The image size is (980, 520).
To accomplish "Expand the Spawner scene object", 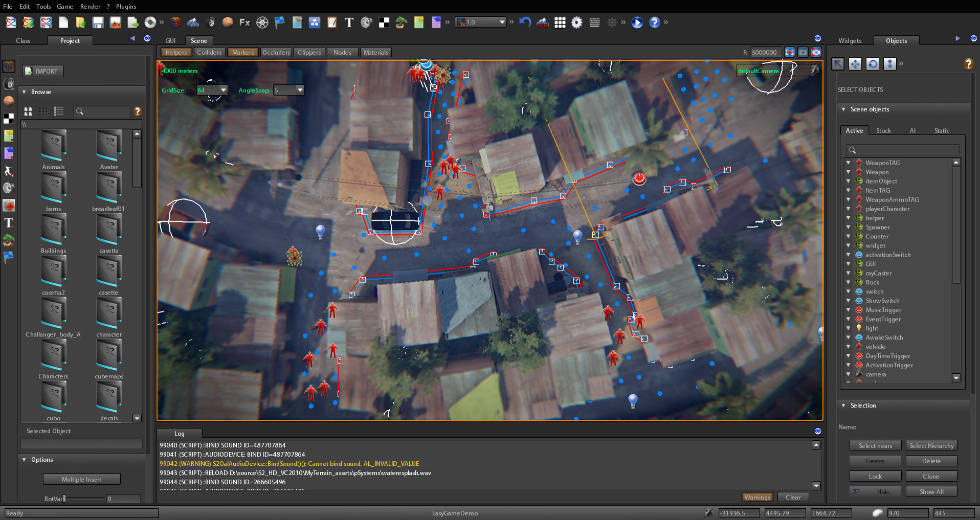I will 849,227.
